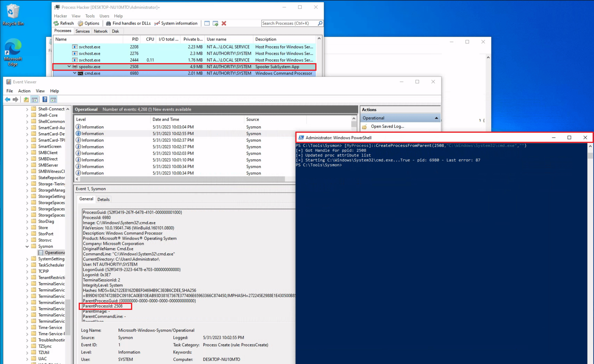Click the back navigation arrow in Event Viewer
The image size is (594, 364).
point(7,99)
